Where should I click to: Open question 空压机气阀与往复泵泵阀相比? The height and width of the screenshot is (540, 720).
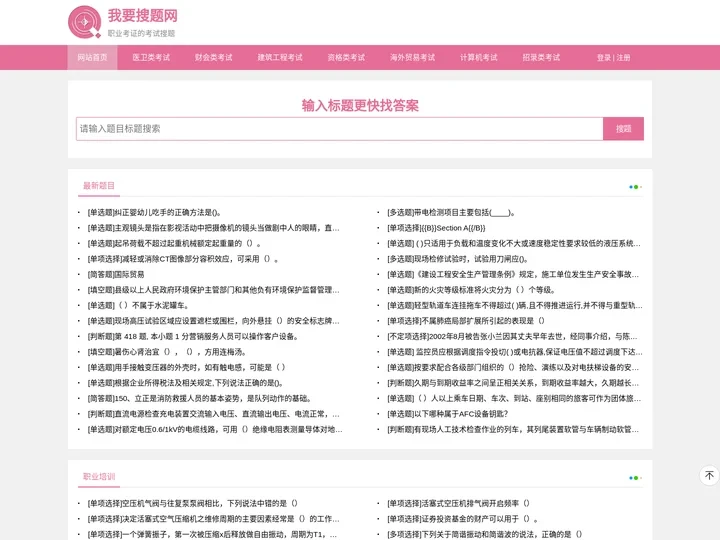[193, 504]
